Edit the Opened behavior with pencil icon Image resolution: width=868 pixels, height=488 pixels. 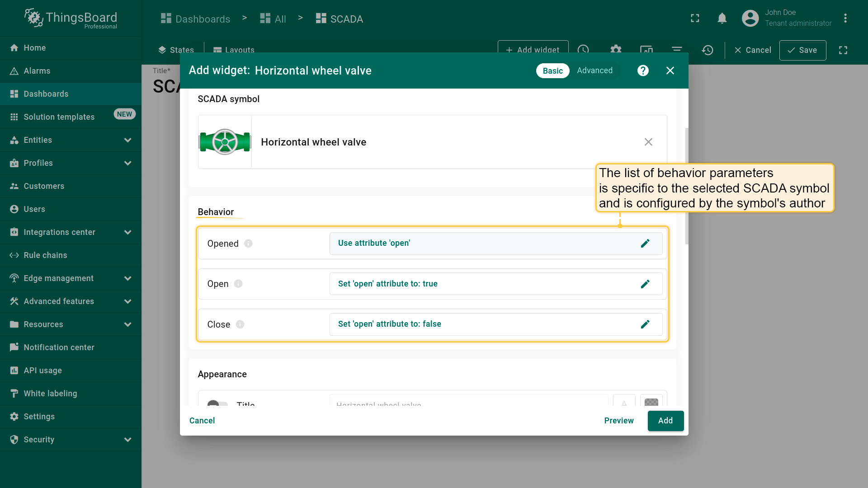click(645, 244)
